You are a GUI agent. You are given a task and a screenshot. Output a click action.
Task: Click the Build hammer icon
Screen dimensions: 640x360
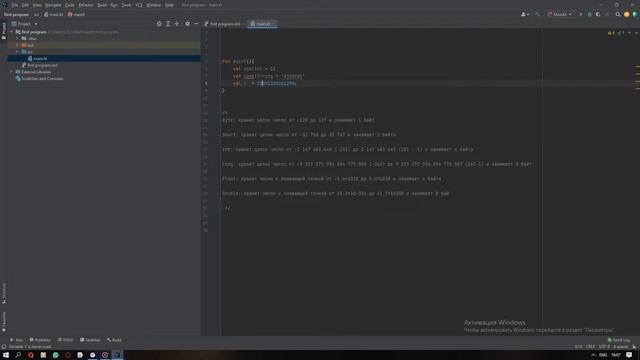(x=538, y=14)
